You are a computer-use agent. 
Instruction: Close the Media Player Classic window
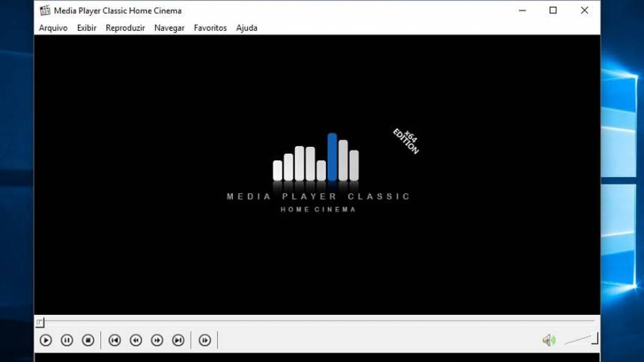tap(584, 10)
